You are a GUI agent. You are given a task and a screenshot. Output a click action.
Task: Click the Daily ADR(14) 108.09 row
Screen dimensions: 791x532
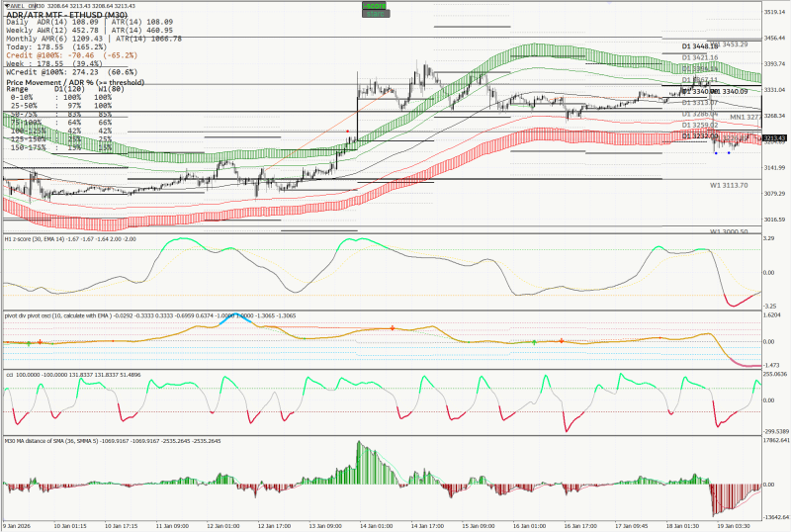pyautogui.click(x=89, y=22)
